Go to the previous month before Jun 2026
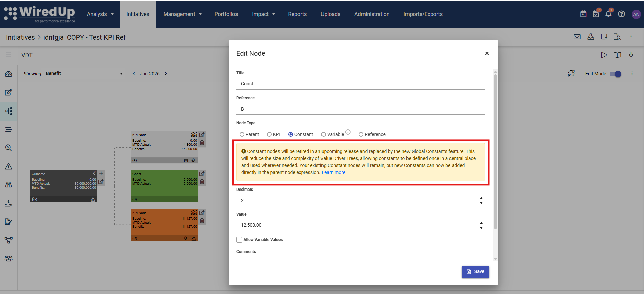 [134, 74]
